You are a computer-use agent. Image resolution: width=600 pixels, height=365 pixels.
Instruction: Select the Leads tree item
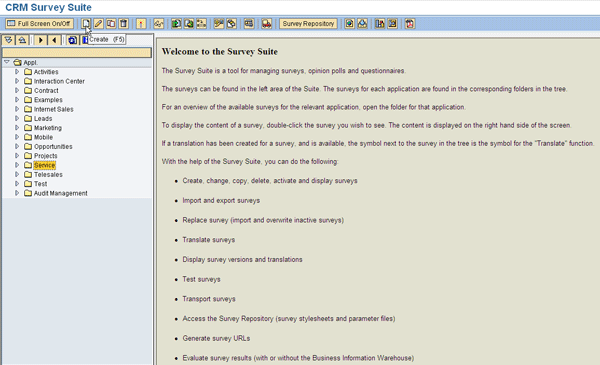click(43, 119)
